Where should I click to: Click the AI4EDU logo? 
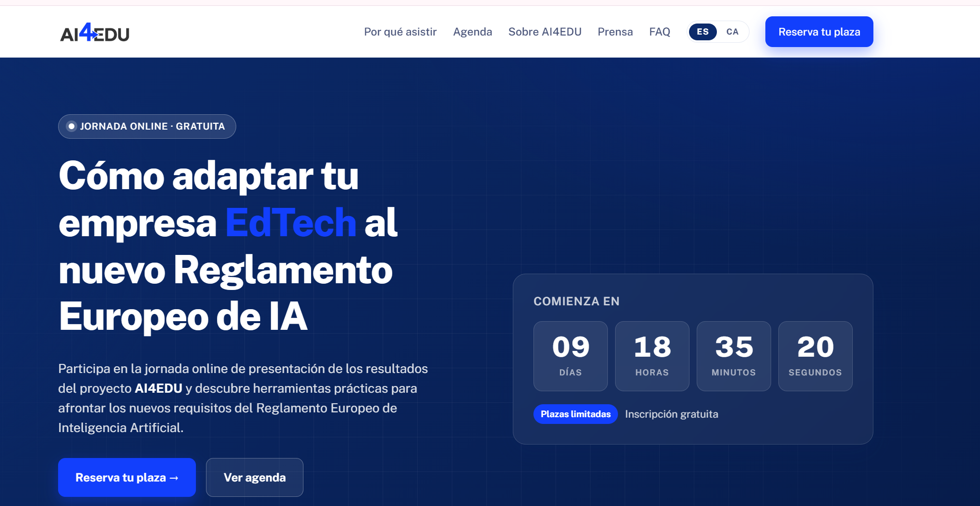pyautogui.click(x=95, y=32)
